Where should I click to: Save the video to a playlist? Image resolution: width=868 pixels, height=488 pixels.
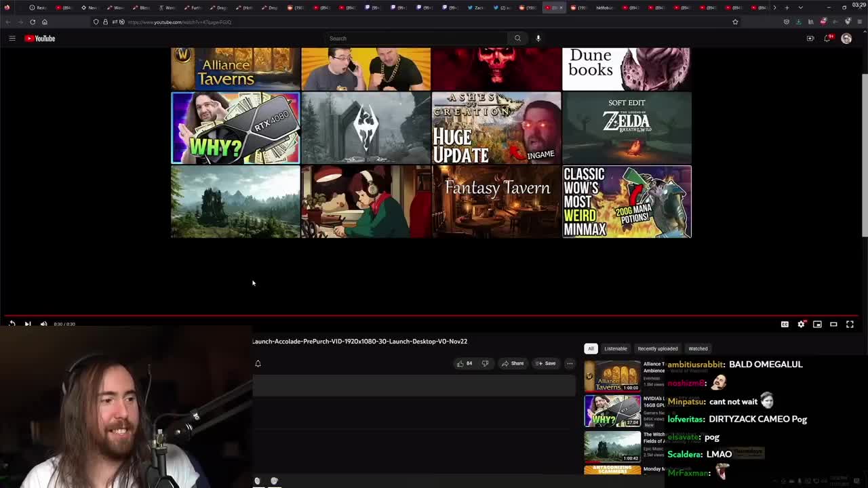click(545, 363)
